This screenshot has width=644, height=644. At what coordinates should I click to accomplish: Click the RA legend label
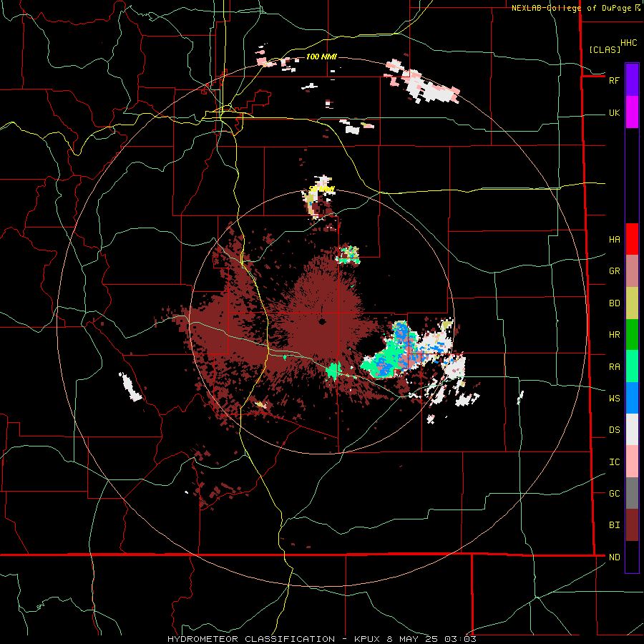click(614, 366)
